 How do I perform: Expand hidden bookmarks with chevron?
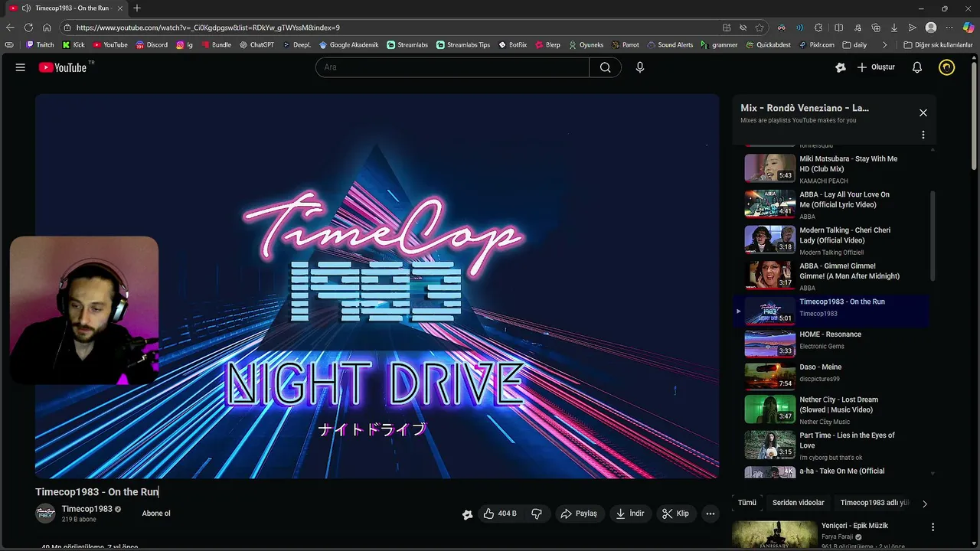point(884,44)
